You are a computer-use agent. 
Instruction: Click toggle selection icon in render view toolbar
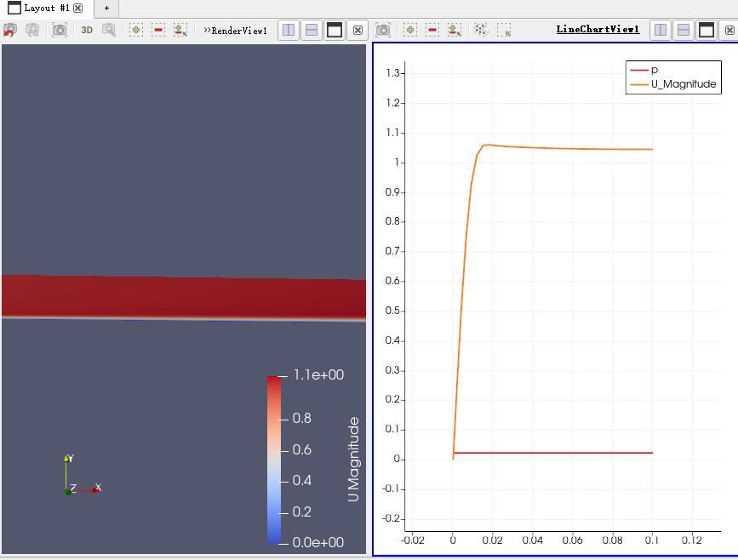point(180,30)
